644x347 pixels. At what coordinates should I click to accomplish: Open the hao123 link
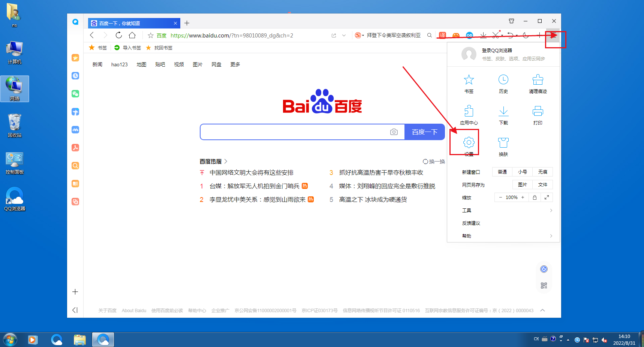click(x=119, y=64)
